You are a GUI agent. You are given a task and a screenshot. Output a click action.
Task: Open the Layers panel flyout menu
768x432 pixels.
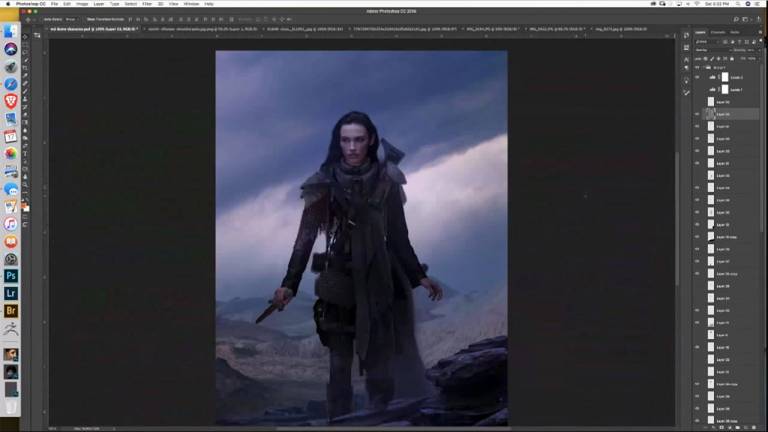(760, 32)
